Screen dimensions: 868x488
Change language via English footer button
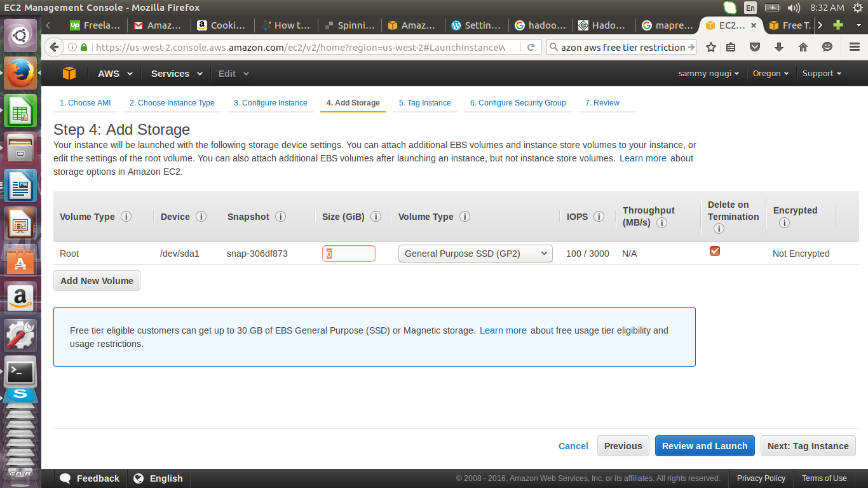point(159,478)
